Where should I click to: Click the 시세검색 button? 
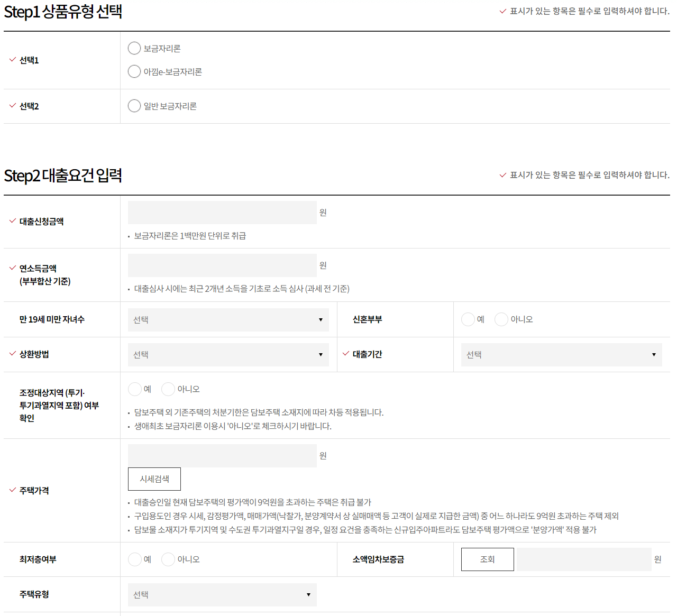[154, 479]
